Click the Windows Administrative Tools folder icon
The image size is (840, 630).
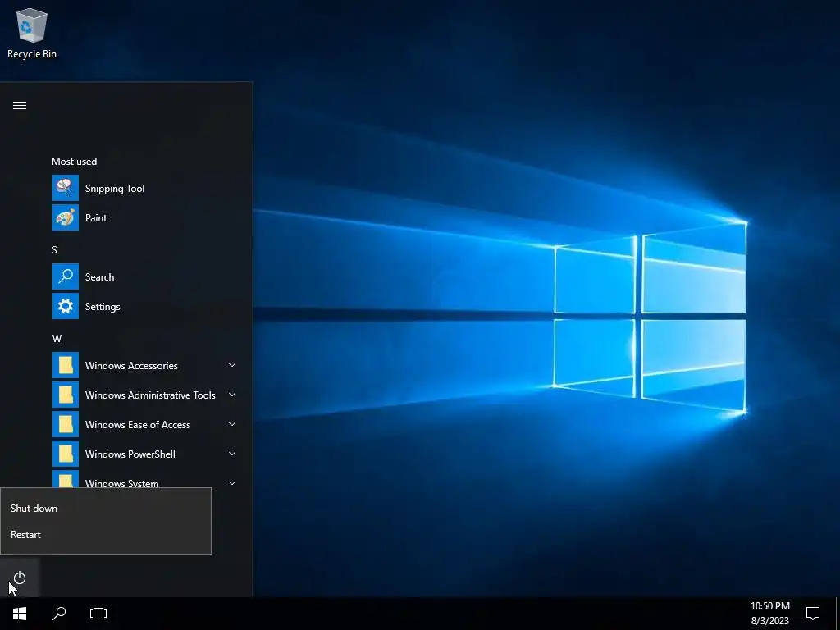(x=66, y=395)
